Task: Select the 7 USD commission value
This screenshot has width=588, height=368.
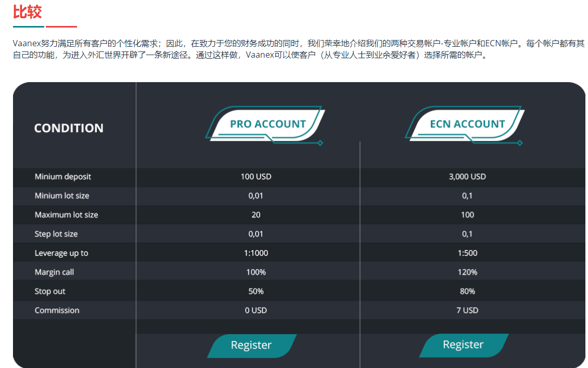Action: tap(467, 310)
